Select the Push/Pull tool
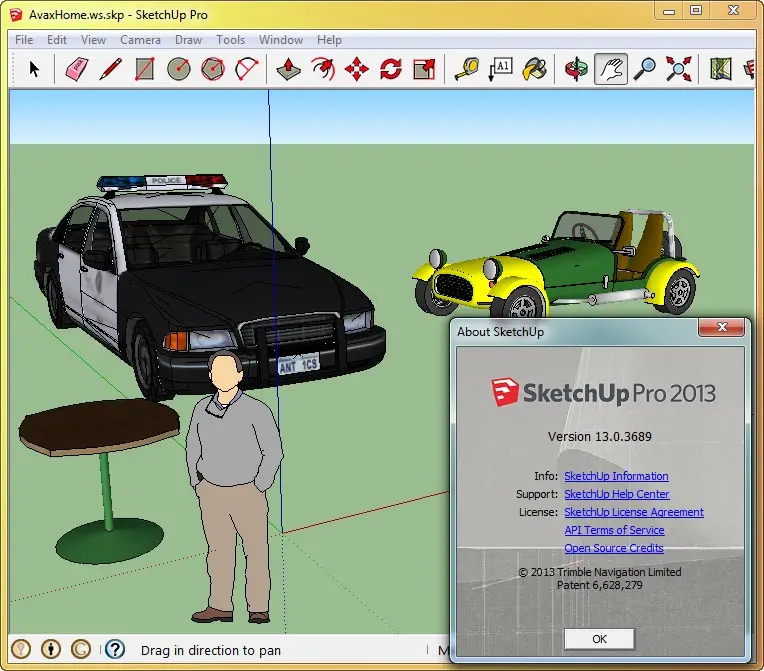This screenshot has height=671, width=764. point(288,69)
